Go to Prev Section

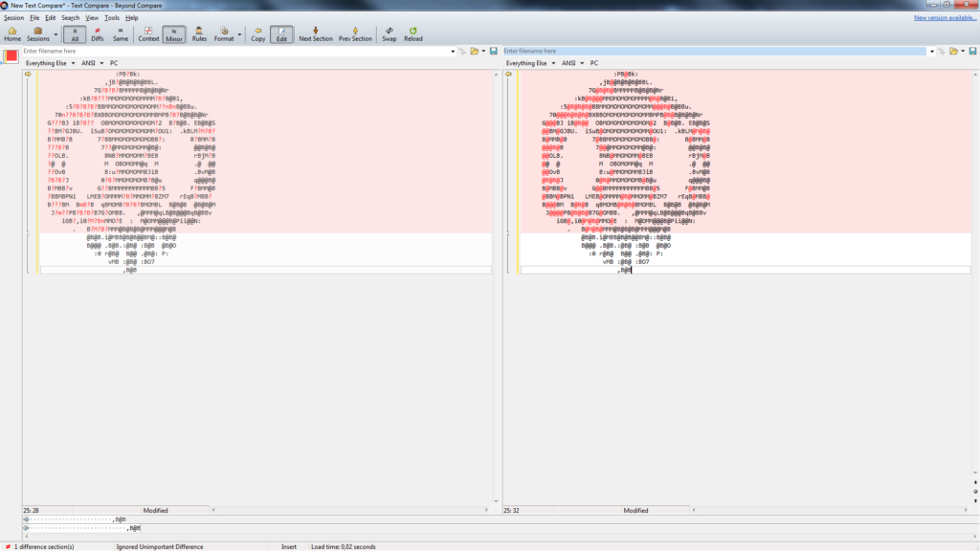pyautogui.click(x=355, y=34)
